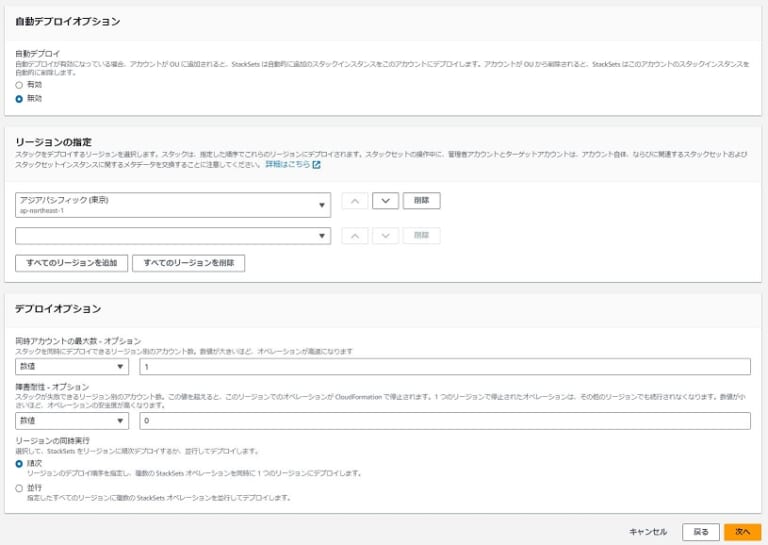The height and width of the screenshot is (545, 768).
Task: Open the 詳細はこちら external link
Action: (292, 165)
